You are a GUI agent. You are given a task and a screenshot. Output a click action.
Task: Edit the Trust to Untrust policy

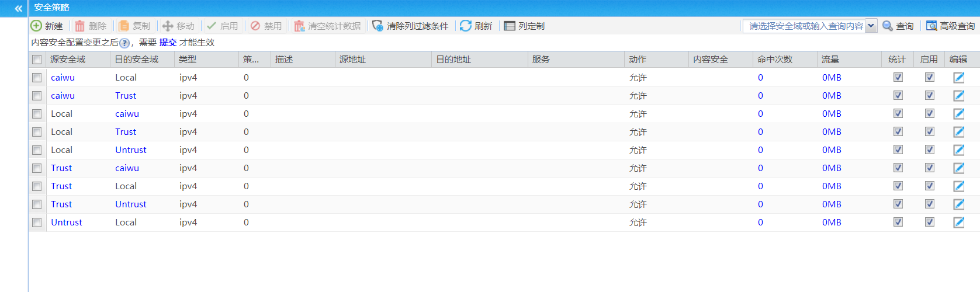click(959, 204)
